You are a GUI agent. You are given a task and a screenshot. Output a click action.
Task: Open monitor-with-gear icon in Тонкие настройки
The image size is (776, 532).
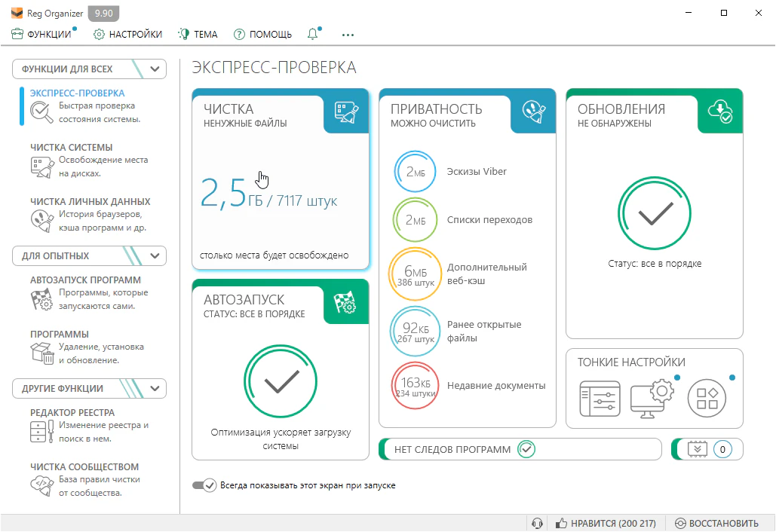[651, 397]
